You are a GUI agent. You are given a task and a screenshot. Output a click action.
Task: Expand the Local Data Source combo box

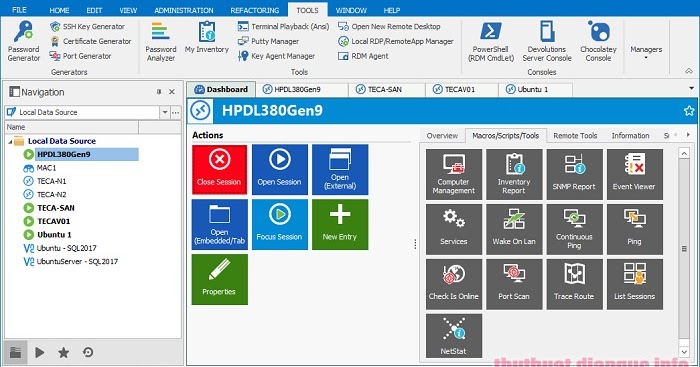point(165,113)
